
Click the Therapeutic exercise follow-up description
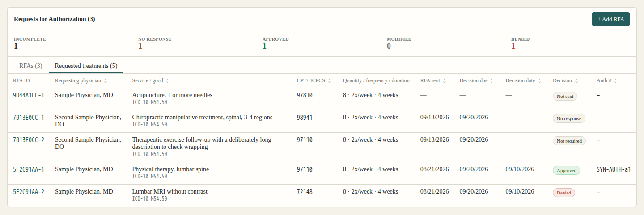pyautogui.click(x=202, y=143)
